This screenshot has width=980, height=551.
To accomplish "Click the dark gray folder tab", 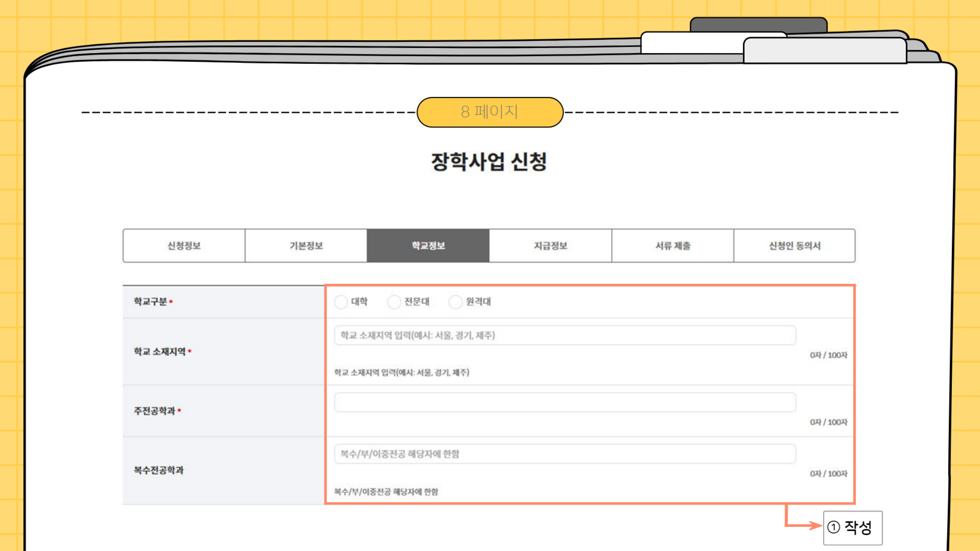I will click(x=758, y=24).
